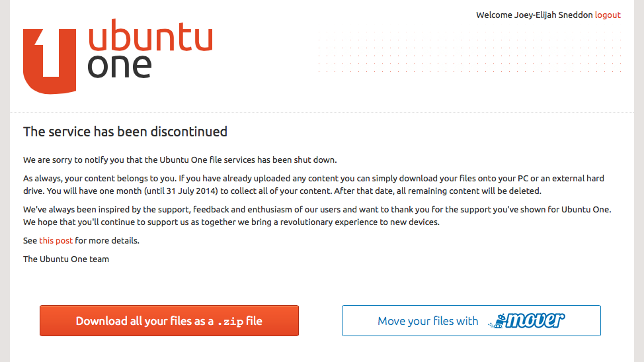Click the 'Move your files with' button

[427, 321]
